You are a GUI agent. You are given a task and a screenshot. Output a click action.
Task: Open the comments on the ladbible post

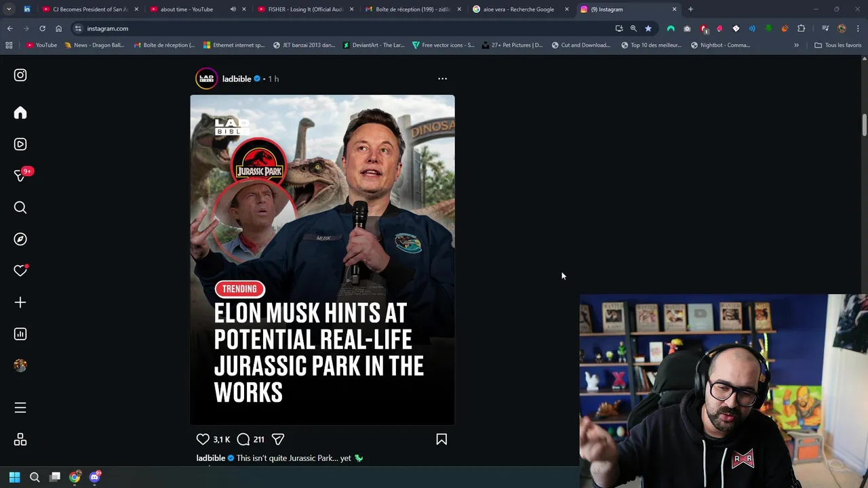243,439
